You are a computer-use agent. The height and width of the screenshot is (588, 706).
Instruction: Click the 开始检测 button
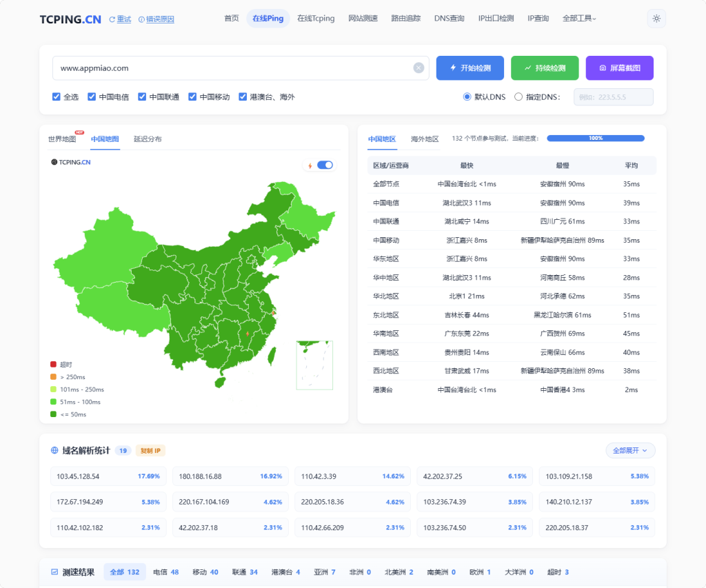[470, 68]
